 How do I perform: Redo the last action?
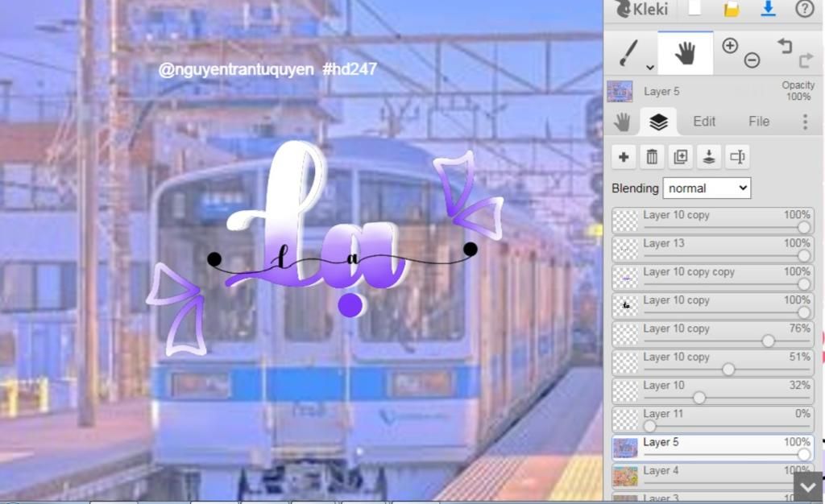tap(806, 60)
